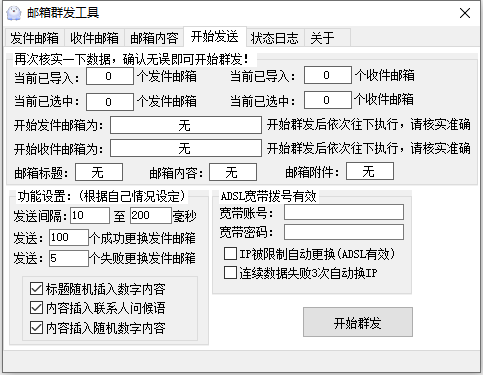Click the failure count field showing 5
The width and height of the screenshot is (483, 375).
coord(69,258)
